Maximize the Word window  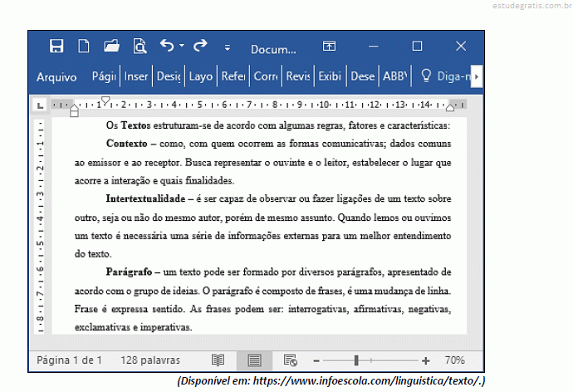click(417, 46)
